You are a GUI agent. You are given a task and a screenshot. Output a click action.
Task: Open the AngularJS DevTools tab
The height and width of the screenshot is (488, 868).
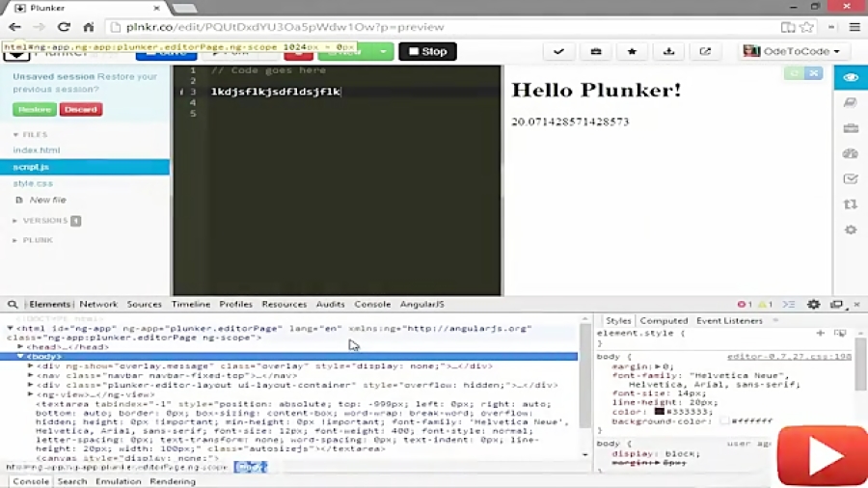pos(421,305)
